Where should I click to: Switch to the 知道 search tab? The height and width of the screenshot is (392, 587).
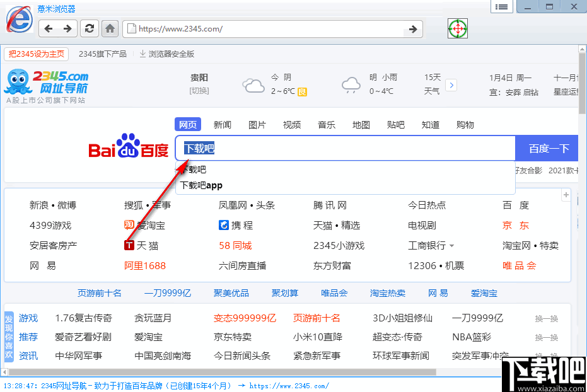431,125
